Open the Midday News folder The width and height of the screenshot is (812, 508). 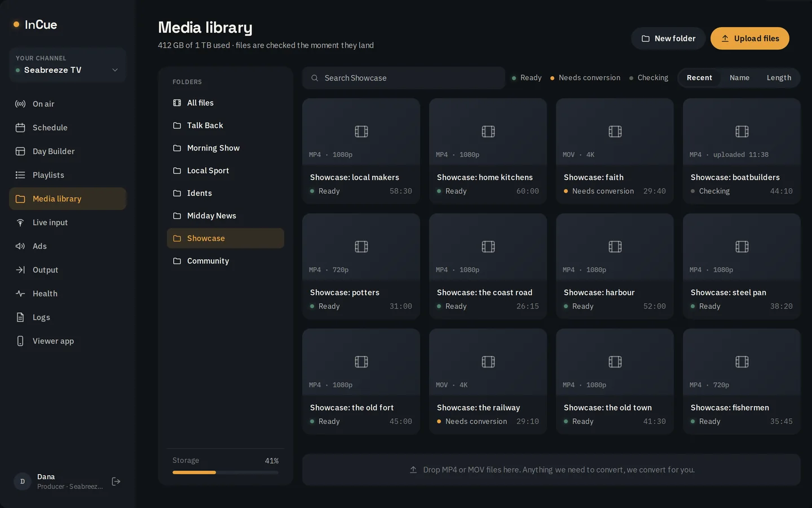226,216
